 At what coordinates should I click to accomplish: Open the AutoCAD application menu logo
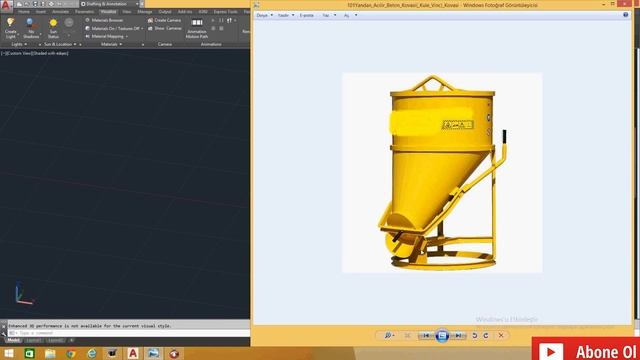(x=5, y=5)
